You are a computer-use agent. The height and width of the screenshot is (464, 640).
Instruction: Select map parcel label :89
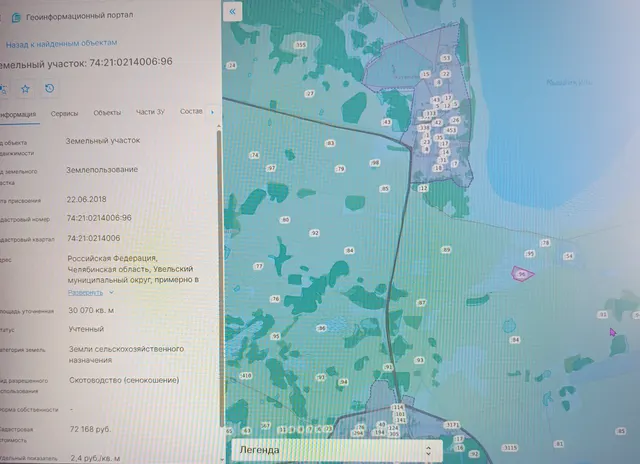[x=446, y=249]
